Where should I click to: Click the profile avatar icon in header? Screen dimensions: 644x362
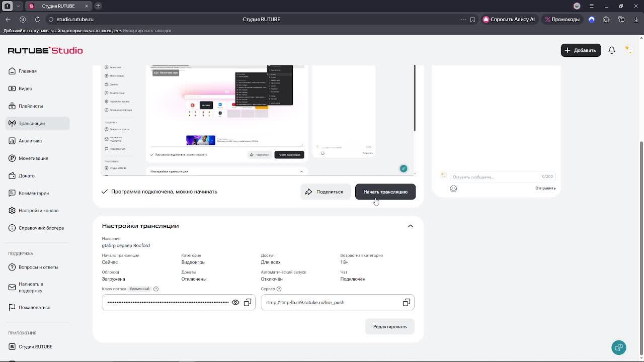[x=628, y=49]
